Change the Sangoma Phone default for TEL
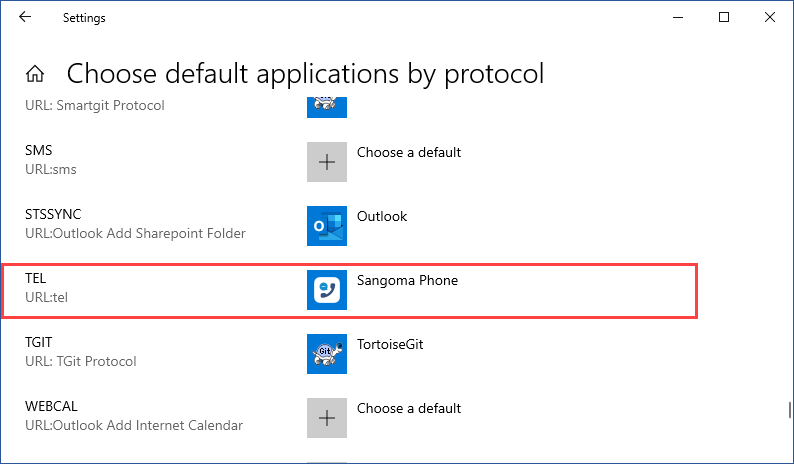This screenshot has width=794, height=464. (407, 281)
